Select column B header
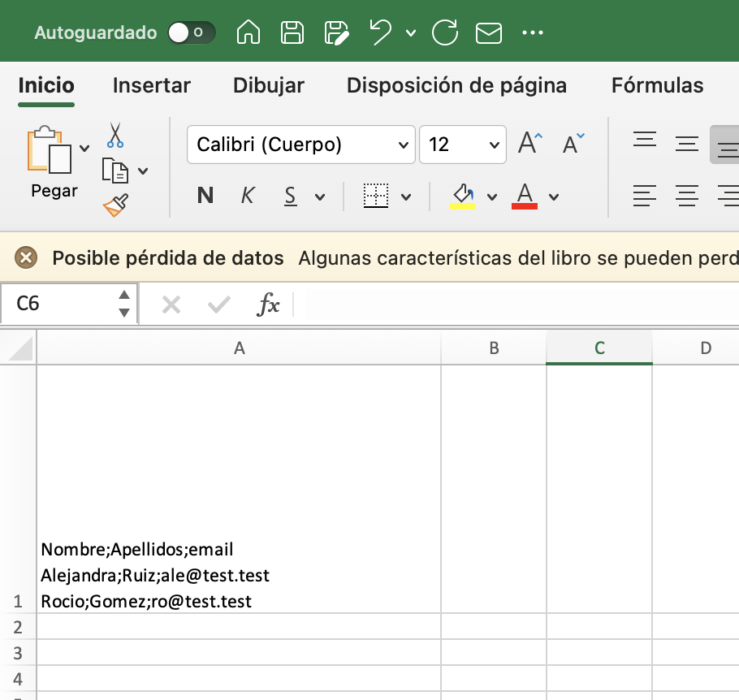Image resolution: width=739 pixels, height=700 pixels. [494, 348]
